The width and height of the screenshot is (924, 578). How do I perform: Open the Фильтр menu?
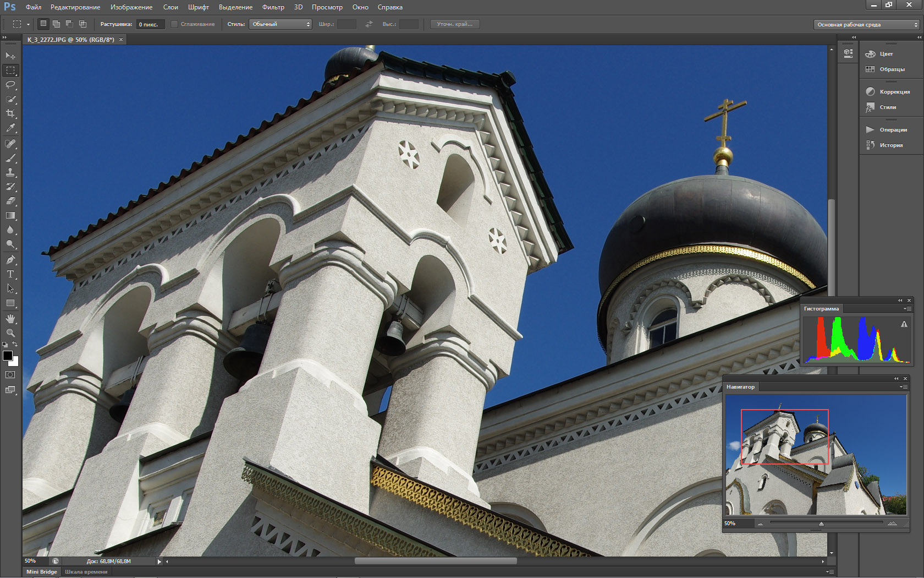(x=273, y=7)
